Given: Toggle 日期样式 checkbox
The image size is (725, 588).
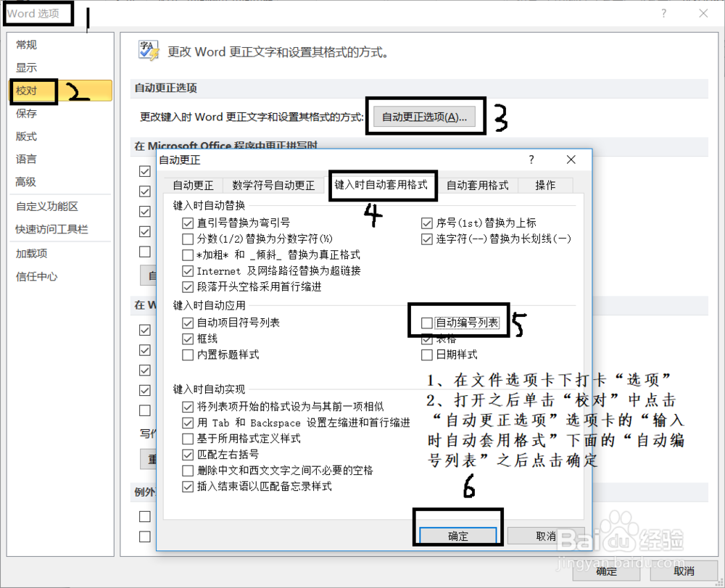Looking at the screenshot, I should click(426, 355).
